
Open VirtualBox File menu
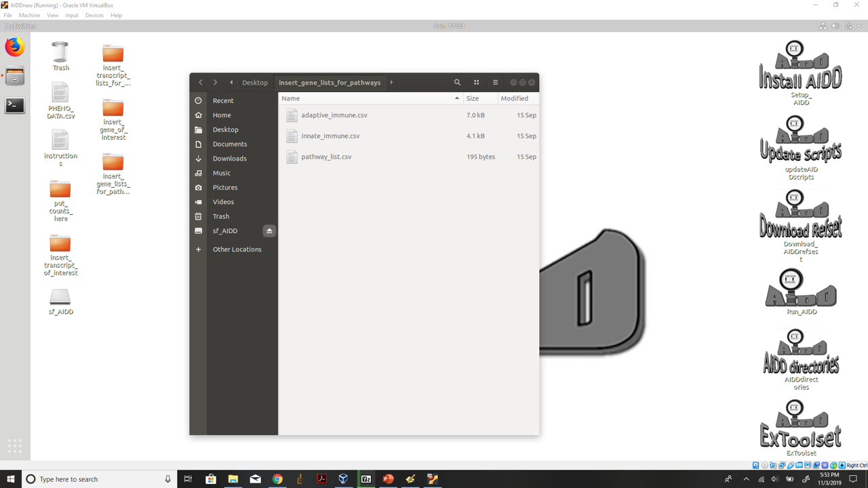(x=7, y=15)
